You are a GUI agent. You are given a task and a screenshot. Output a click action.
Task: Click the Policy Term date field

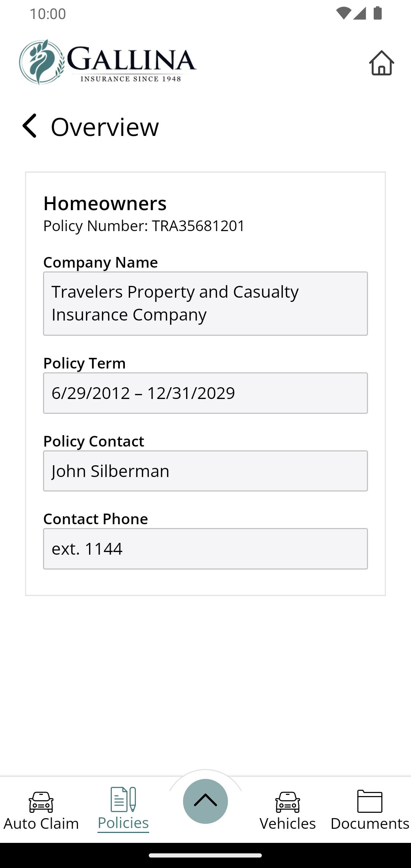click(205, 393)
